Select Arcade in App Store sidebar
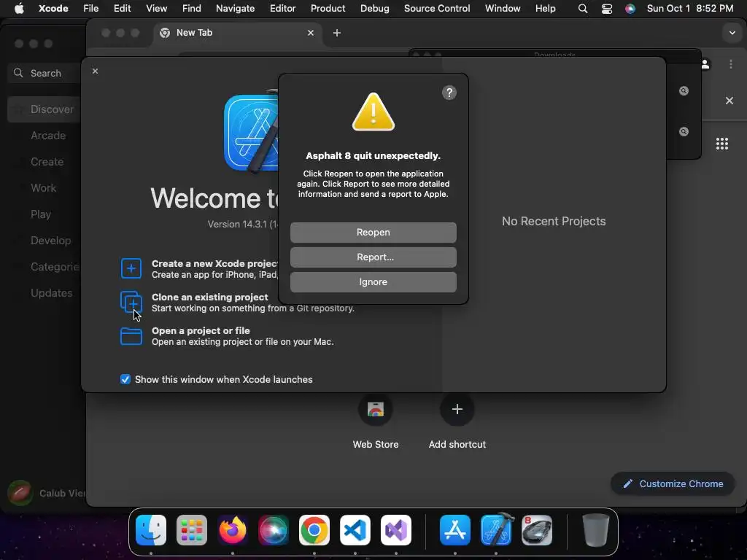The height and width of the screenshot is (560, 747). 47,136
